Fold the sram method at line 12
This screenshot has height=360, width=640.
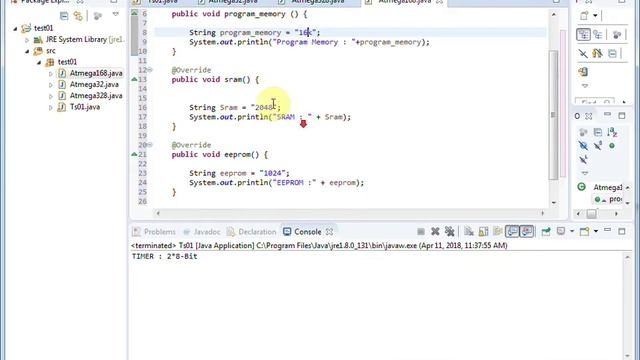coord(150,70)
